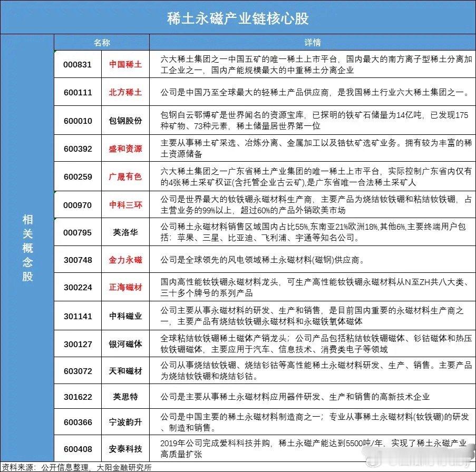Click stock name 中科三环

point(125,205)
